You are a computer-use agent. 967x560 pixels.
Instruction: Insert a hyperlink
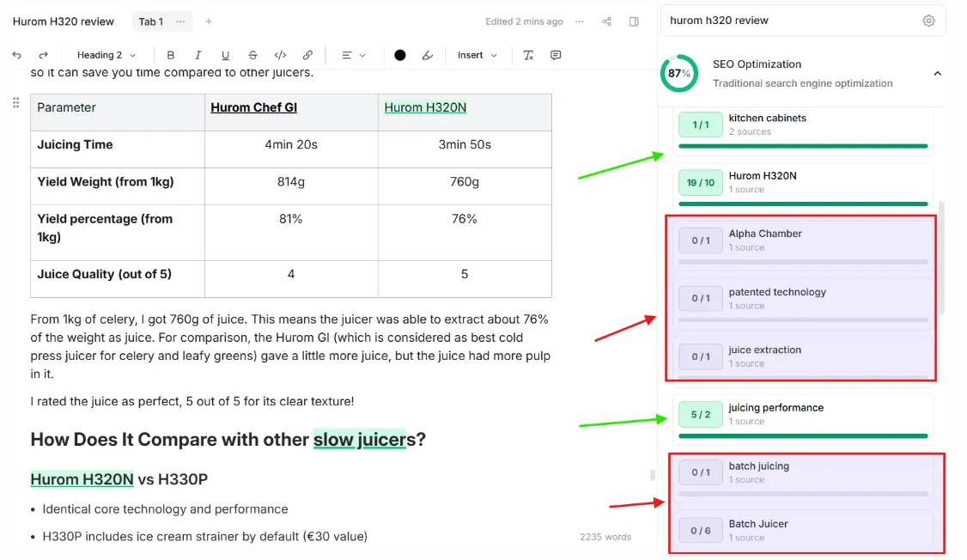click(x=307, y=56)
